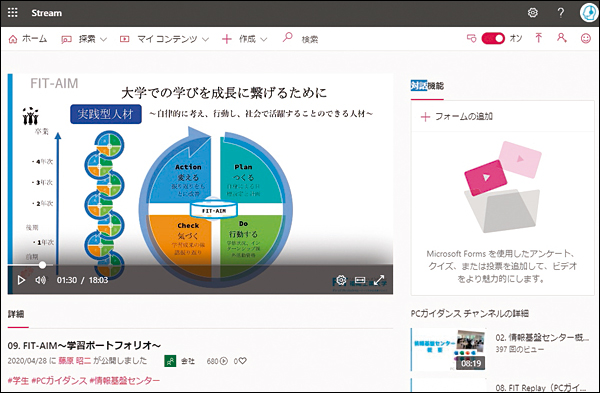The image size is (600, 393).
Task: Open the #情報基盤センター hashtag
Action: pos(125,381)
